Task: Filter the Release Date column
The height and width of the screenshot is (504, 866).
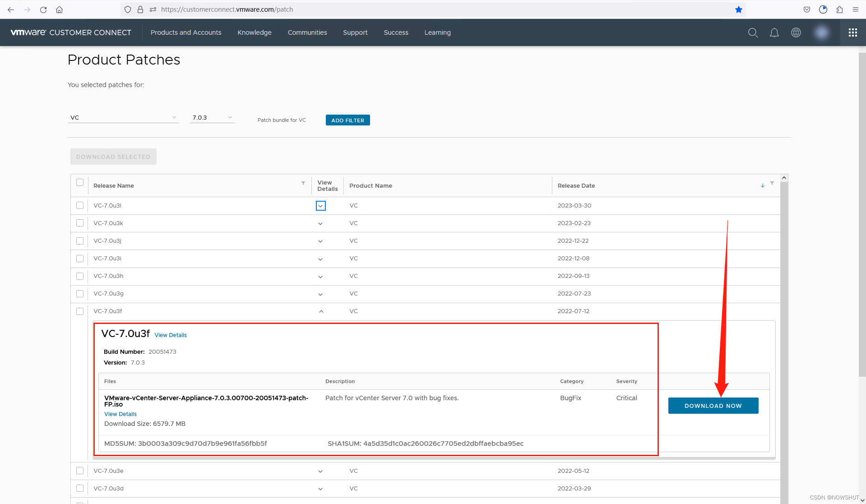Action: (772, 183)
